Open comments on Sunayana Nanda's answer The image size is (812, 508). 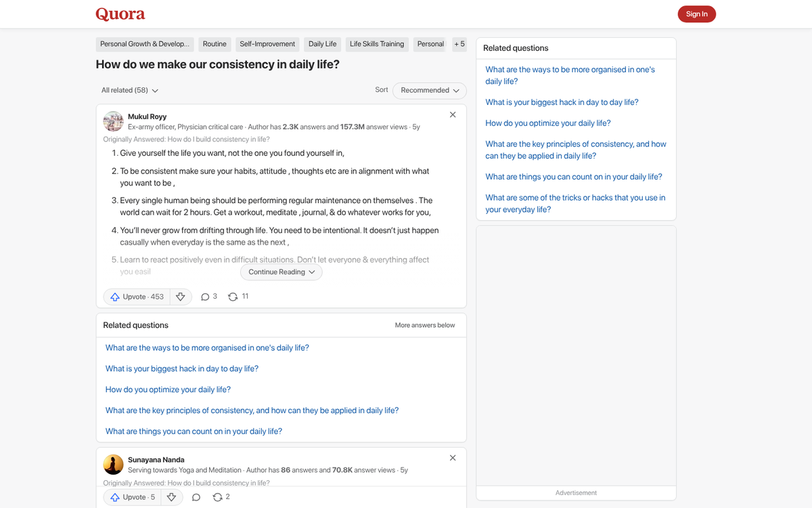point(196,497)
